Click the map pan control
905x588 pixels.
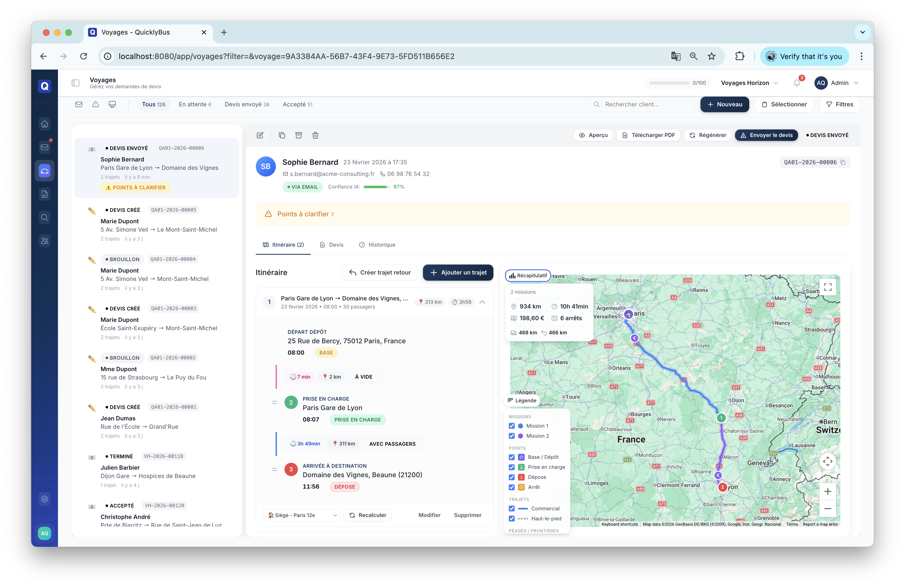(828, 462)
